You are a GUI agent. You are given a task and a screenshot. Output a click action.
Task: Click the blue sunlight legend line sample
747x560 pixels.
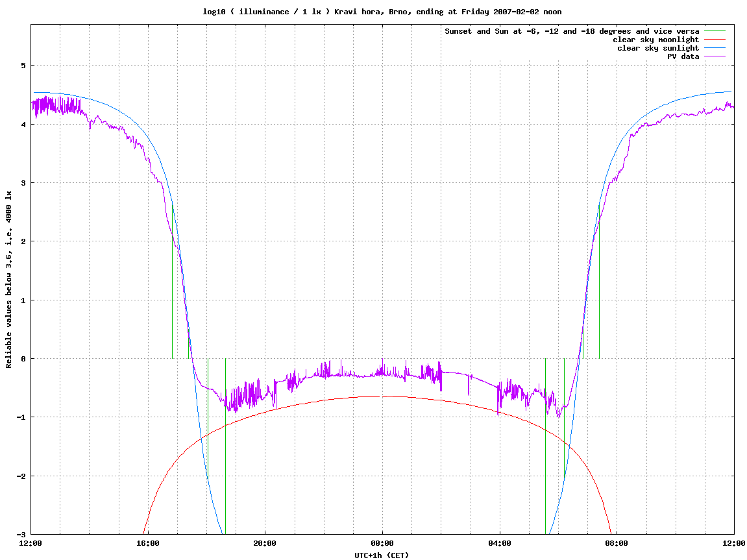tap(715, 48)
